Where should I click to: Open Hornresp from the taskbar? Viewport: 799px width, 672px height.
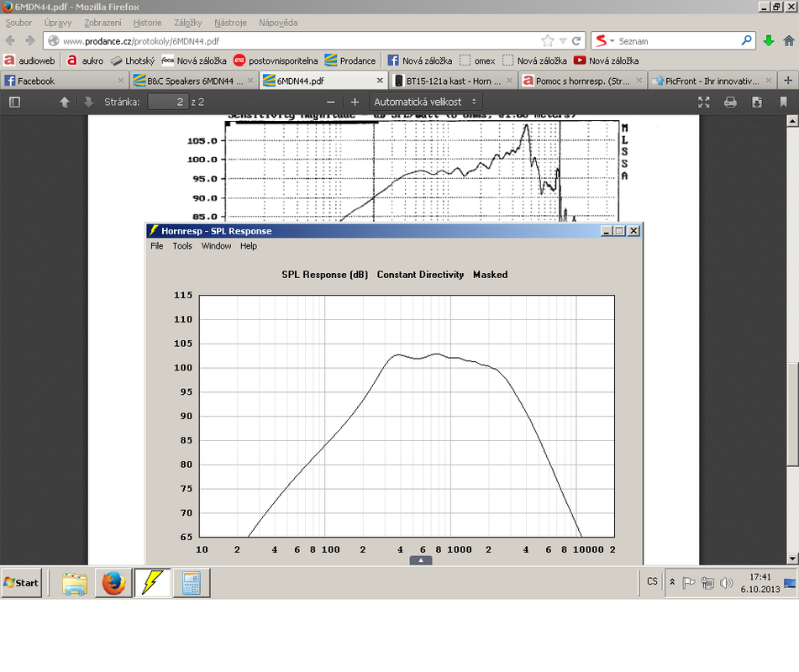[x=152, y=583]
